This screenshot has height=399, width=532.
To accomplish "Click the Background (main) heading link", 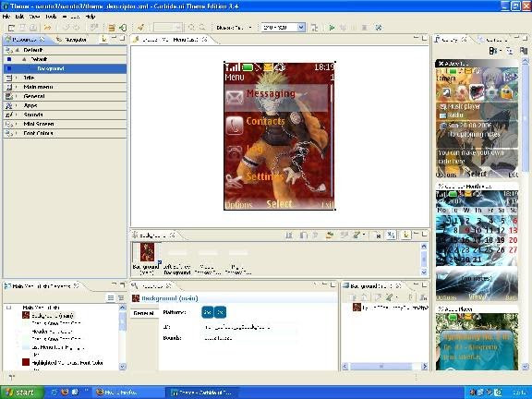I will pyautogui.click(x=170, y=298).
